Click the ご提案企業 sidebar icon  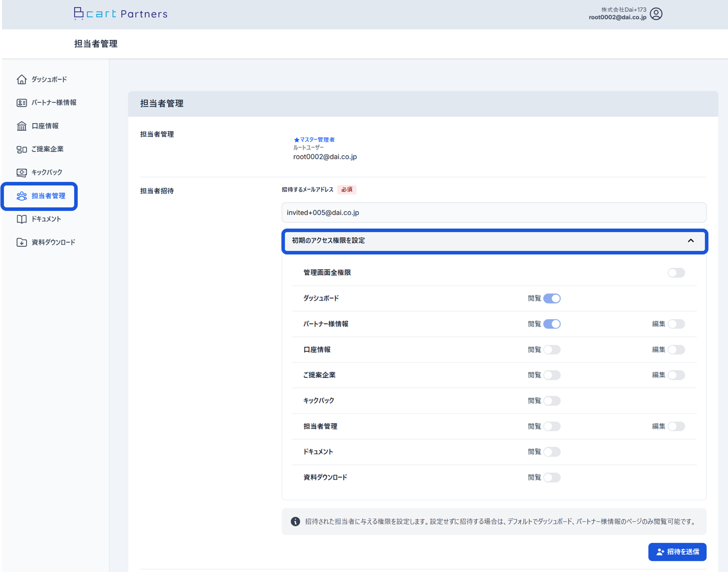click(x=21, y=149)
